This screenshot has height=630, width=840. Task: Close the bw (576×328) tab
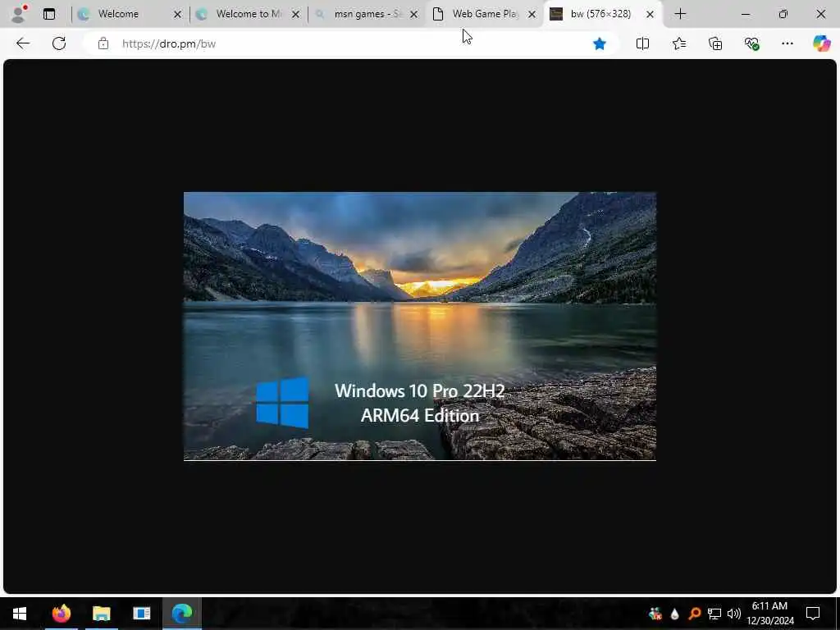click(650, 15)
